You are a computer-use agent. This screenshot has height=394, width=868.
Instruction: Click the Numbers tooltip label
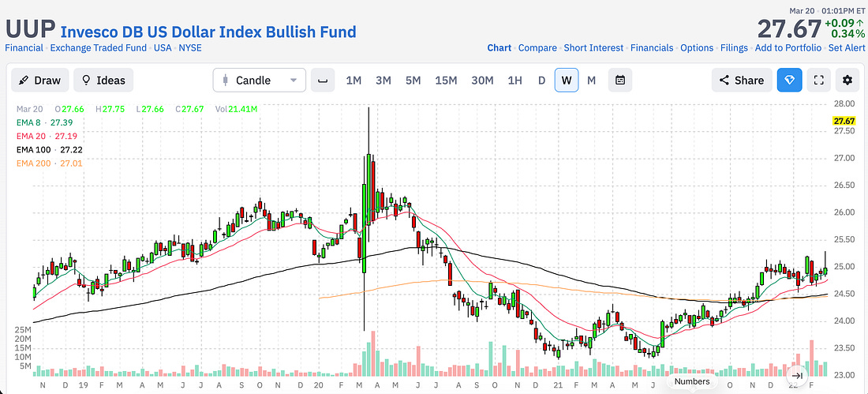click(692, 381)
